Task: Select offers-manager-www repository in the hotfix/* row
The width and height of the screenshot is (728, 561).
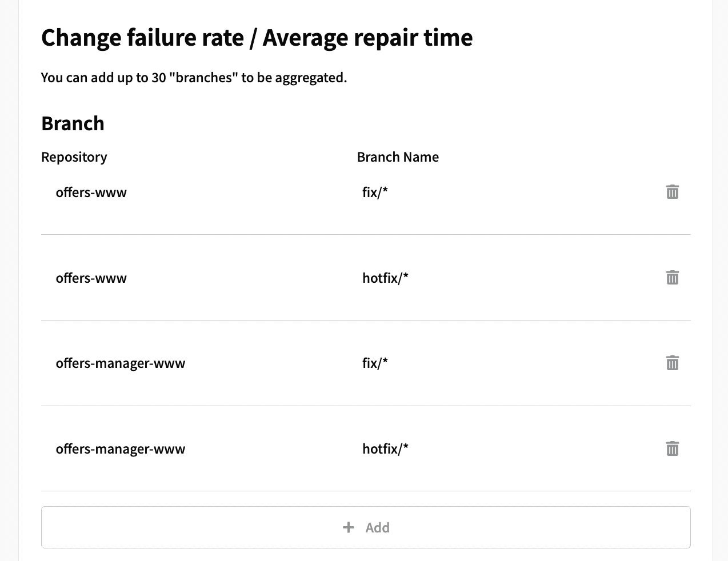Action: click(x=121, y=449)
